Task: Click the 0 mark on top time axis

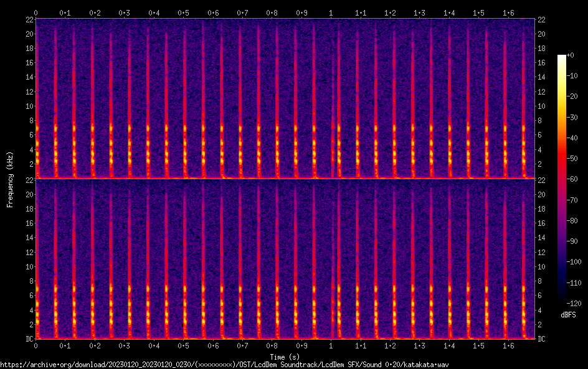Action: pyautogui.click(x=36, y=12)
